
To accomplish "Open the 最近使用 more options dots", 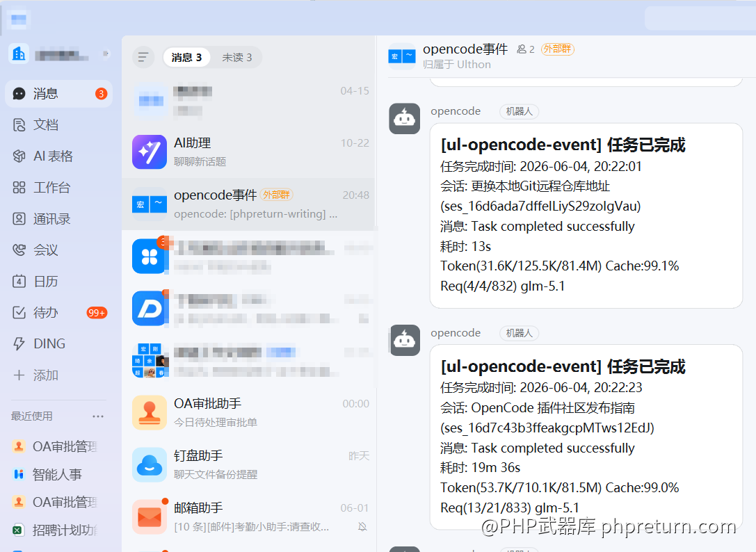I will tap(98, 416).
